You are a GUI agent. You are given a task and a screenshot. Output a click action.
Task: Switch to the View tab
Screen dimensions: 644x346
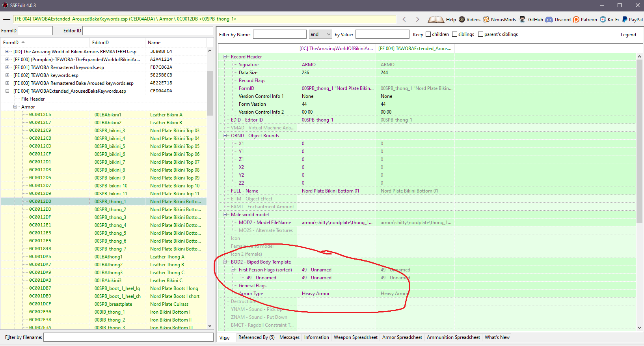tap(225, 338)
